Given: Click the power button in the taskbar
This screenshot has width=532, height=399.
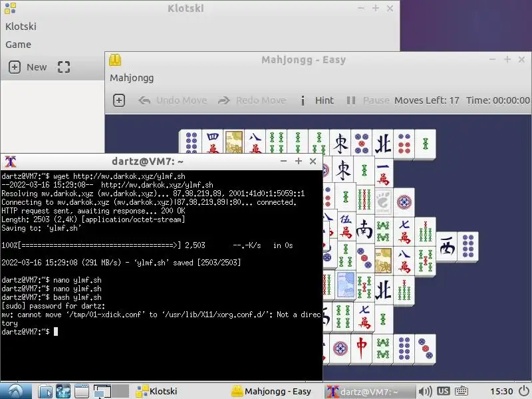Looking at the screenshot, I should coord(524,391).
